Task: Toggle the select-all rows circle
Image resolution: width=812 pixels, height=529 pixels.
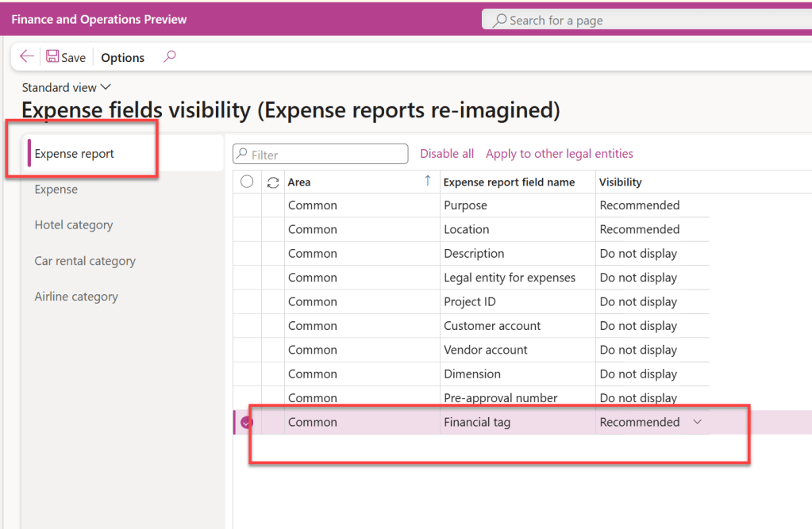Action: click(247, 182)
